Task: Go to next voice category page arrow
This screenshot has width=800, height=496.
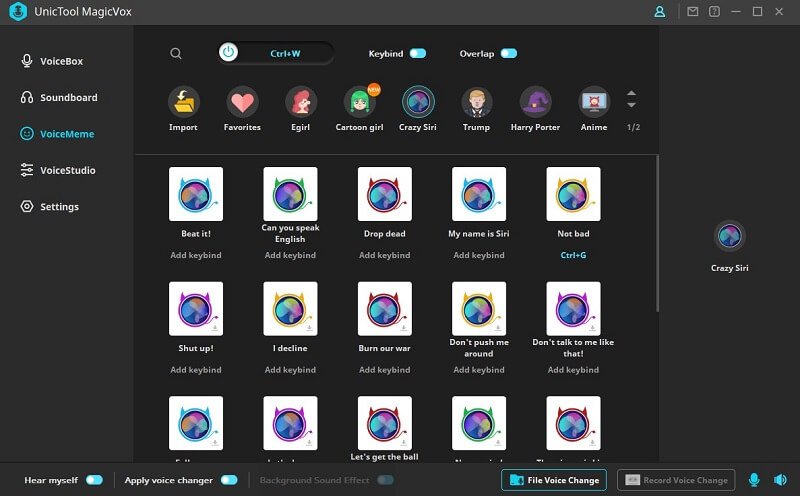Action: [631, 105]
